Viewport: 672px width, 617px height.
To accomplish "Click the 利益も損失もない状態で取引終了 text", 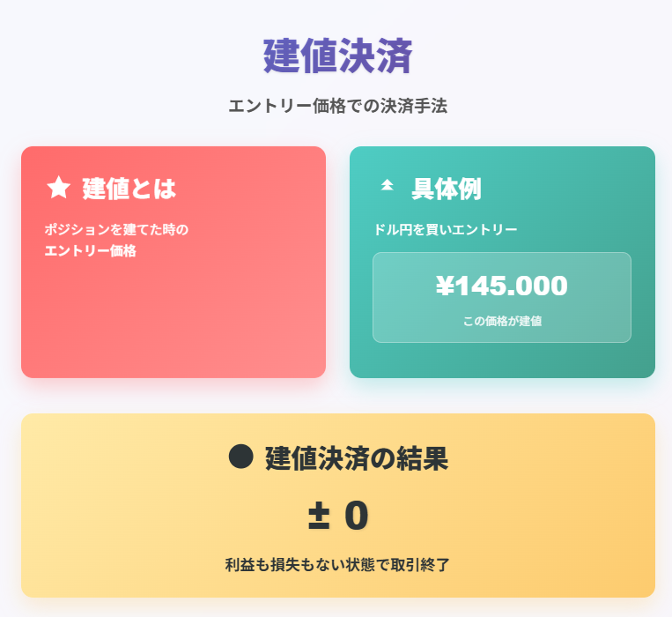I will tap(337, 565).
